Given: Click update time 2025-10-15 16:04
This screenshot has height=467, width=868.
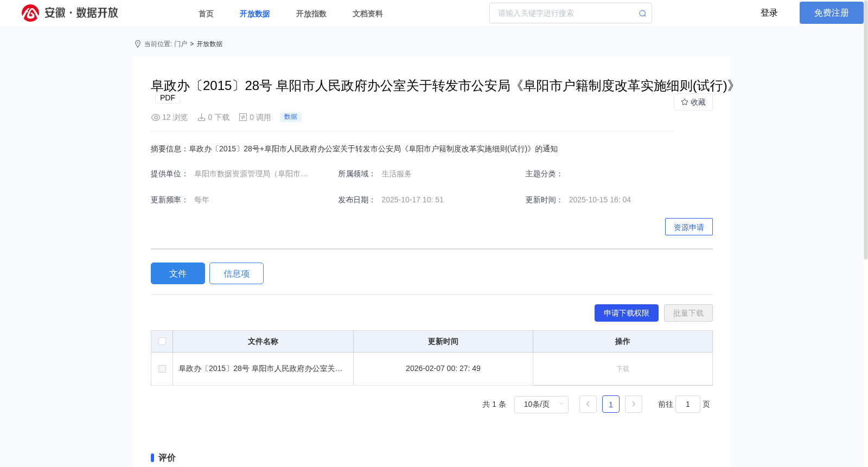Looking at the screenshot, I should (x=600, y=200).
